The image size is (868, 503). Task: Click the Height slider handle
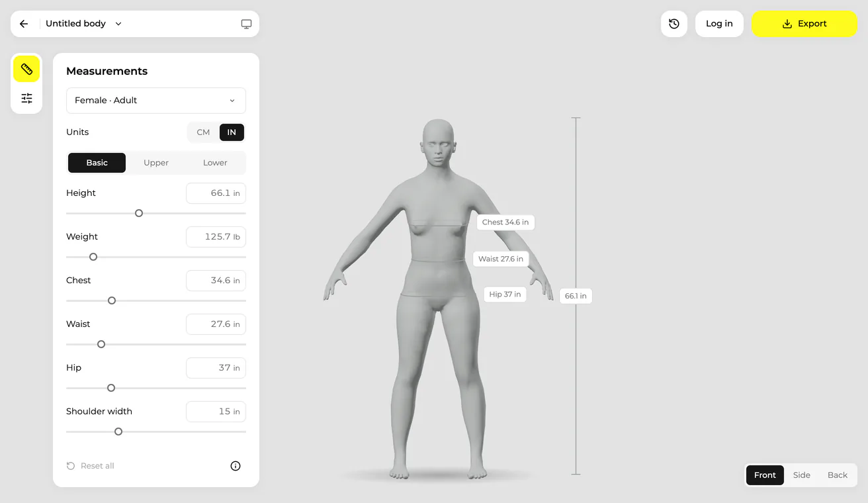pos(139,213)
